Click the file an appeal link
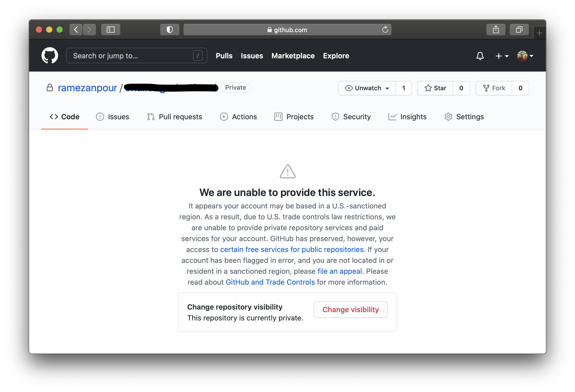Viewport: 575px width, 392px height. (x=340, y=271)
